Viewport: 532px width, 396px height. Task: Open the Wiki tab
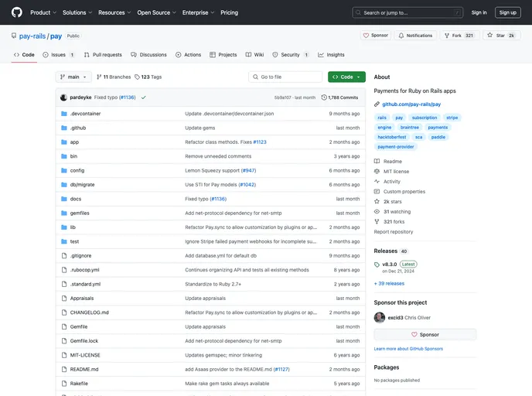(x=254, y=55)
